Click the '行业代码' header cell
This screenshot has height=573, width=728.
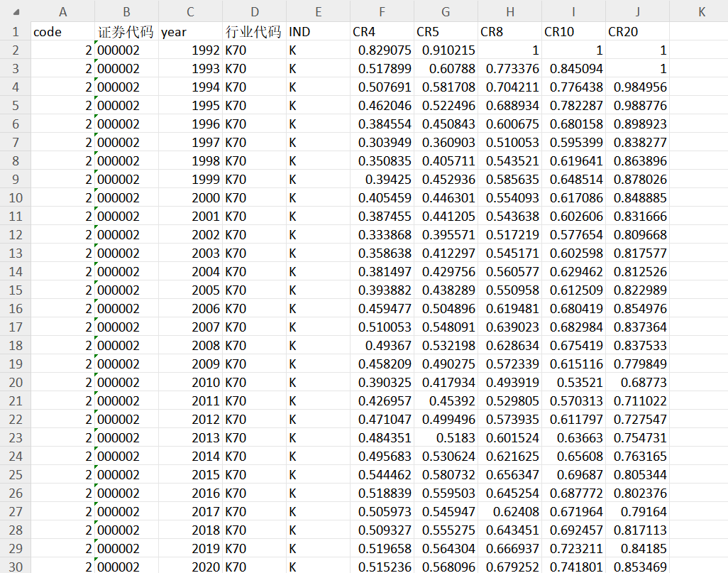coord(255,32)
